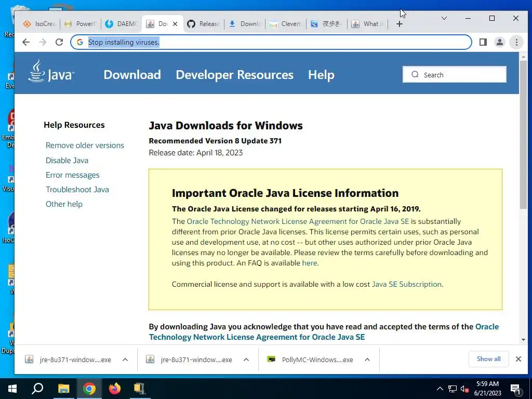Expand options for PollyMC download

tap(367, 360)
